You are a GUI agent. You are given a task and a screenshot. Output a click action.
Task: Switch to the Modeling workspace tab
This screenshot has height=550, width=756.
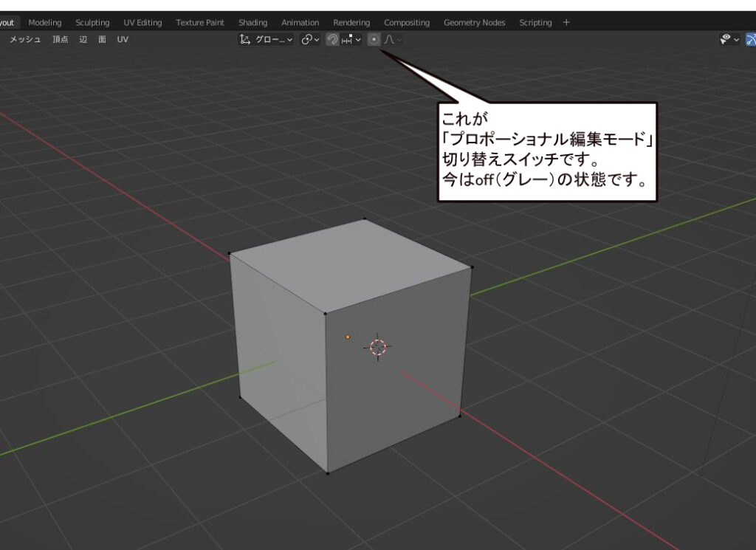[45, 23]
